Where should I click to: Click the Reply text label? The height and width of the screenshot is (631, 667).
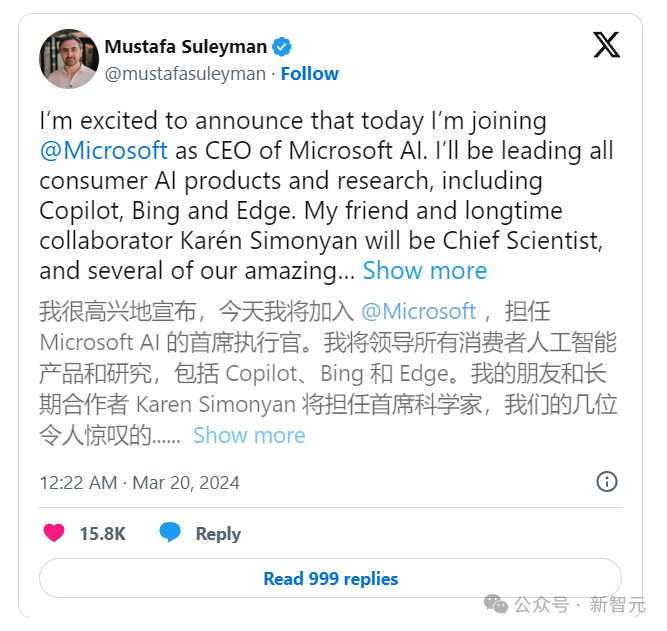218,534
